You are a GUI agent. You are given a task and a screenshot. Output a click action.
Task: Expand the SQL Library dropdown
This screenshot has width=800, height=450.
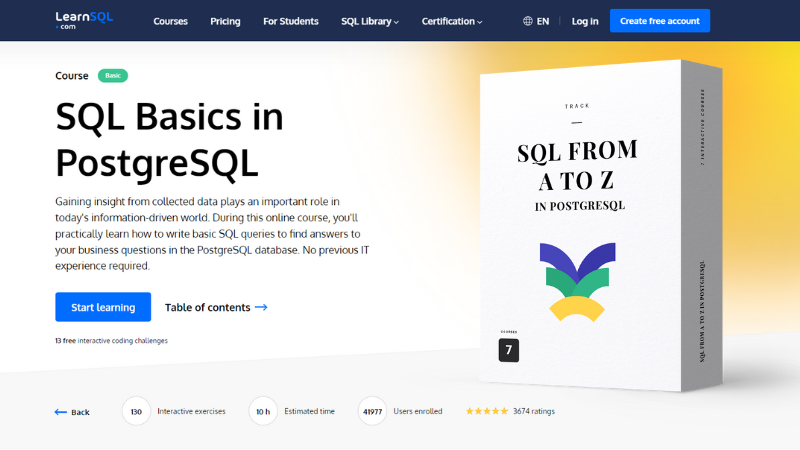[370, 21]
